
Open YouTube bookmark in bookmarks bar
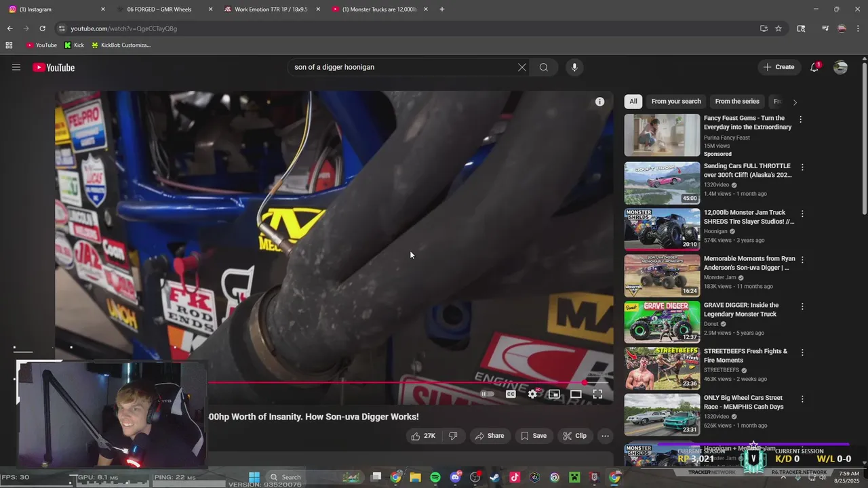[41, 45]
